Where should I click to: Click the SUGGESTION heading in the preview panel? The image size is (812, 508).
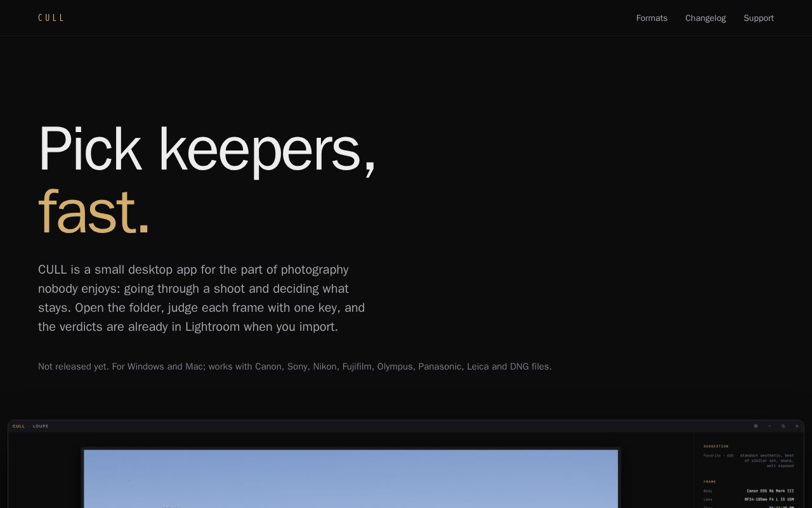point(716,446)
